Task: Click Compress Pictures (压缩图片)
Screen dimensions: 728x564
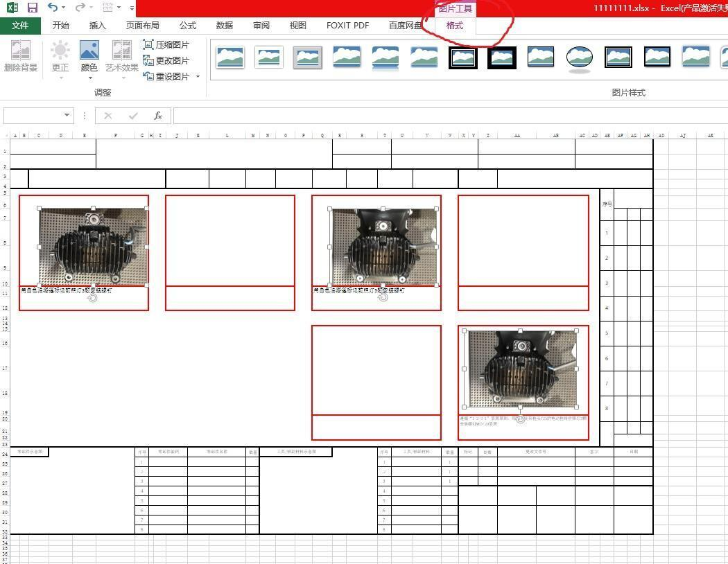Action: coord(166,44)
